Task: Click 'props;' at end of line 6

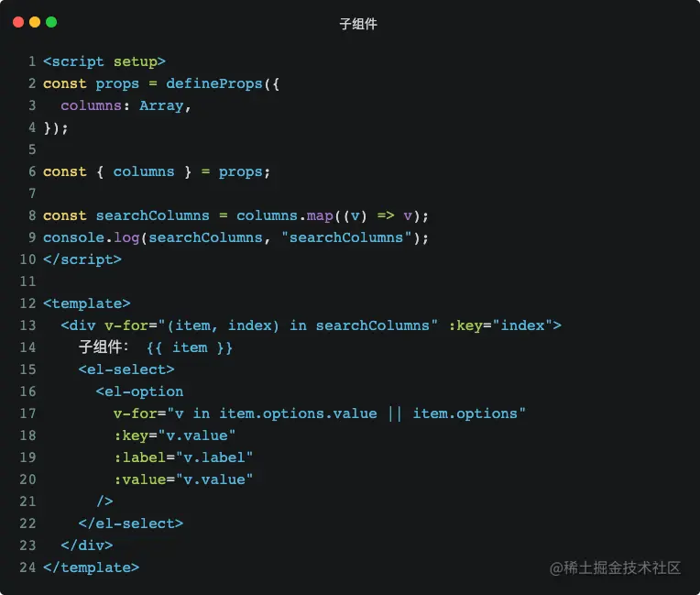Action: point(245,171)
